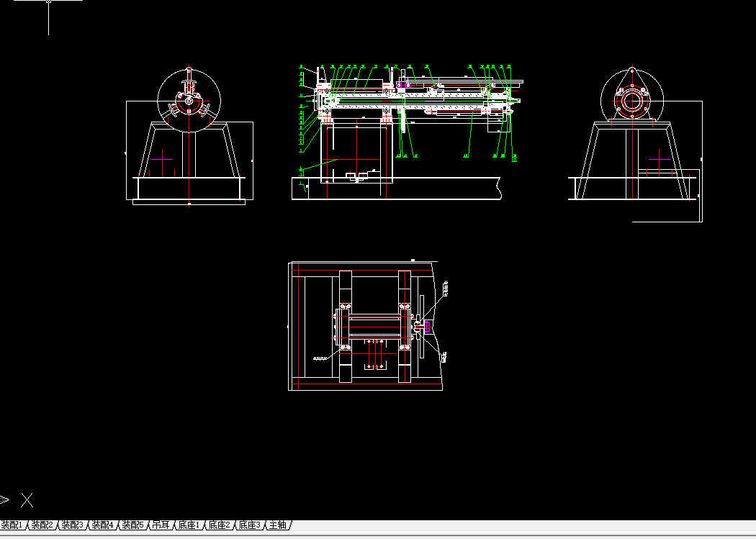Select the magenta coupling in the plan view
Viewport: 756px width, 539px height.
(x=427, y=327)
